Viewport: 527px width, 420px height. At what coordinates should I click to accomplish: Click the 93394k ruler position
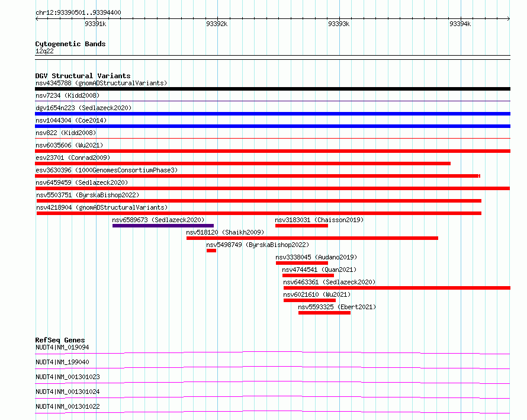click(x=460, y=24)
